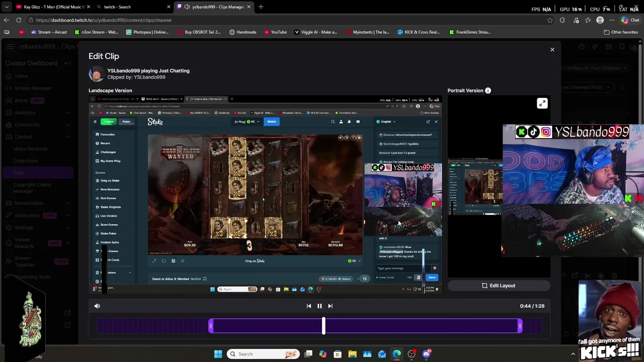The image size is (644, 362).
Task: Click the Edit Layout button
Action: click(499, 286)
